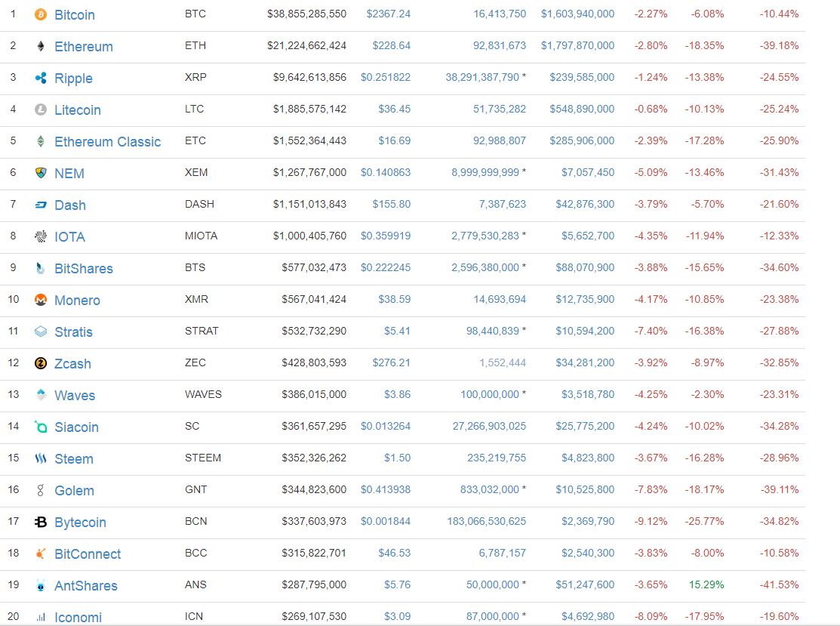The width and height of the screenshot is (840, 626).
Task: Open the Bitcoin coin page link
Action: point(75,14)
